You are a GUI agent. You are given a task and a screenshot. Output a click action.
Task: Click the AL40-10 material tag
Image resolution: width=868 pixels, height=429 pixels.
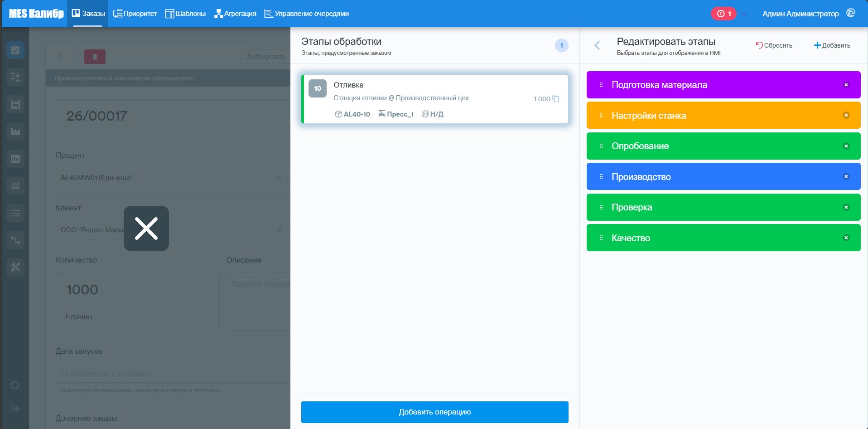[352, 114]
